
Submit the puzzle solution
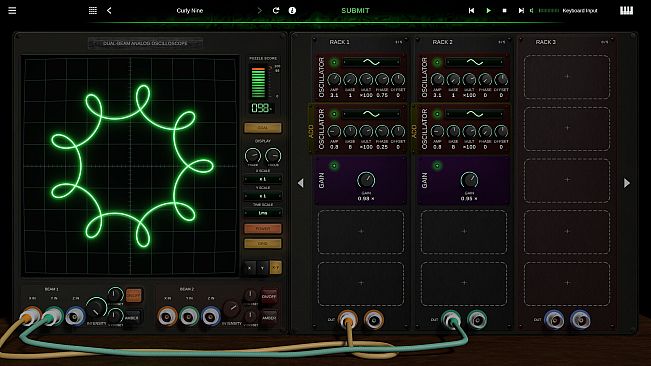coord(355,10)
